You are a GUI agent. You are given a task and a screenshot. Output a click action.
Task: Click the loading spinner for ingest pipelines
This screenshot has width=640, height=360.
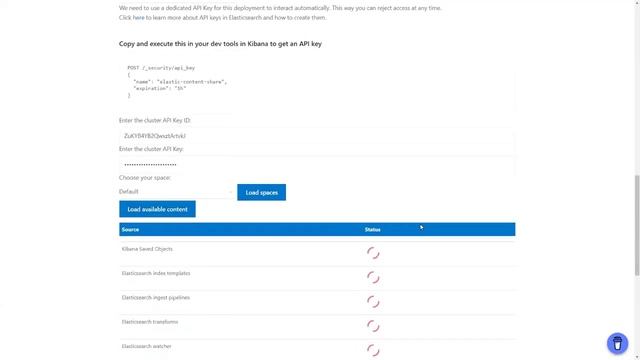click(373, 302)
